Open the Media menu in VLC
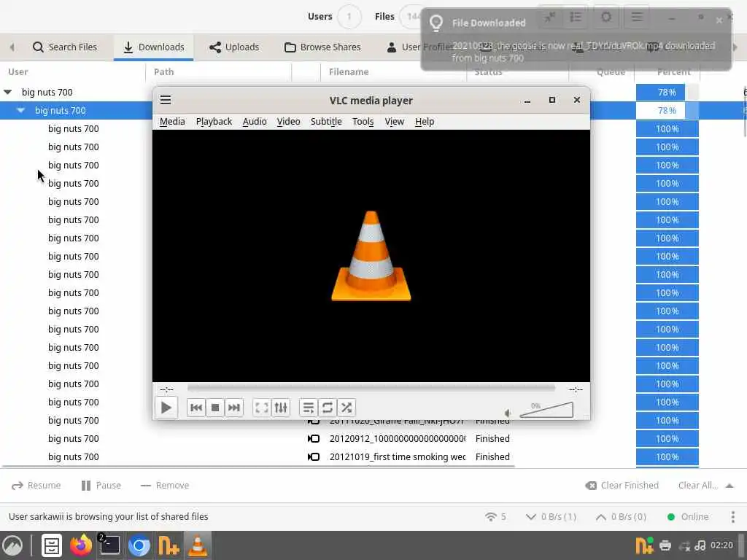Screen dimensions: 747x560 pos(172,122)
